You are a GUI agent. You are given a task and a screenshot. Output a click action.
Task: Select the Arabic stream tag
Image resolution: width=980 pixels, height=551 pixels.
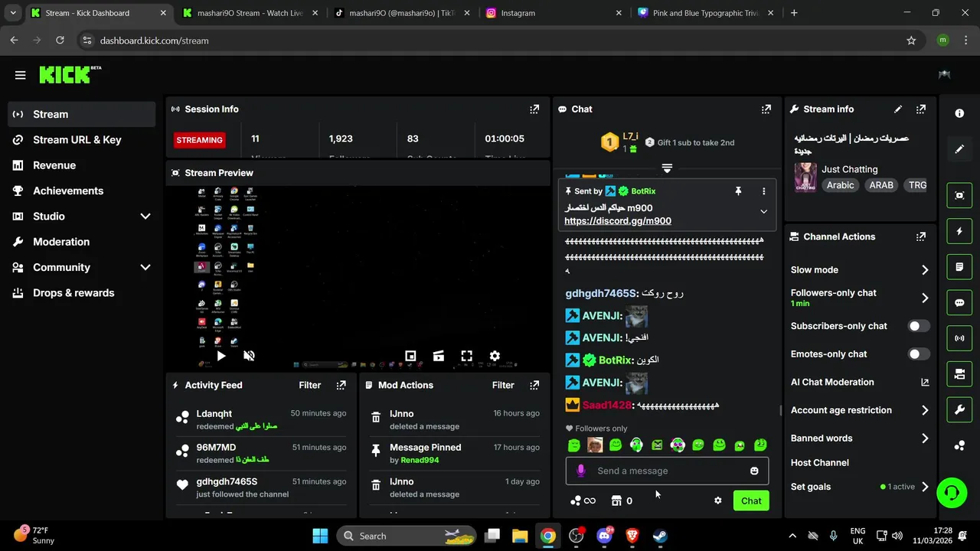[x=840, y=185]
